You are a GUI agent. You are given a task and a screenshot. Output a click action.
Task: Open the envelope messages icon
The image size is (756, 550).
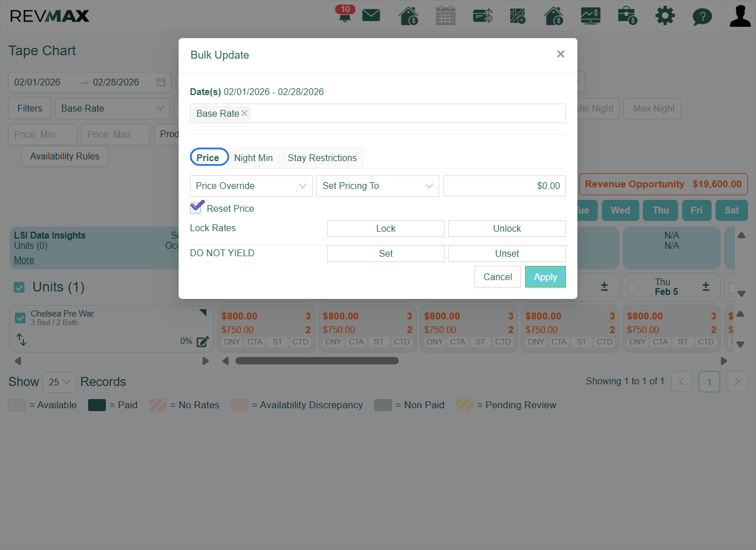(371, 15)
